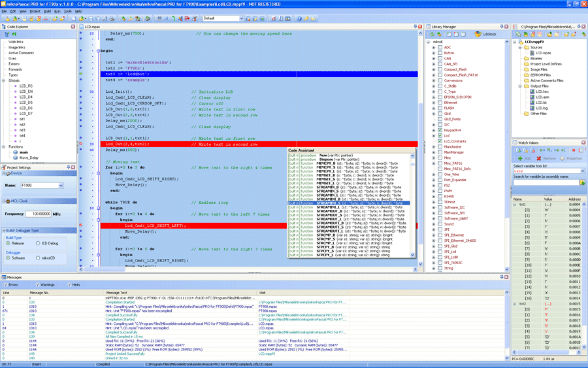This screenshot has height=368, width=588.
Task: Click the Help icon in main toolbar
Action: tap(299, 18)
